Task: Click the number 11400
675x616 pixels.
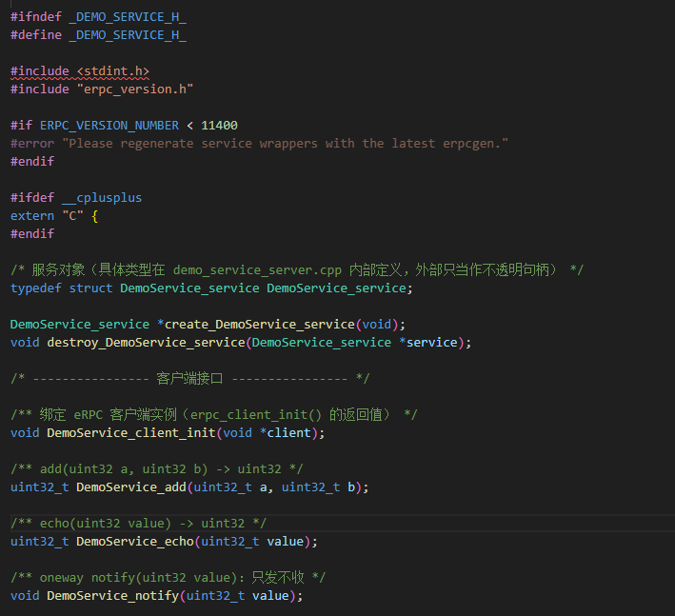Action: (219, 126)
